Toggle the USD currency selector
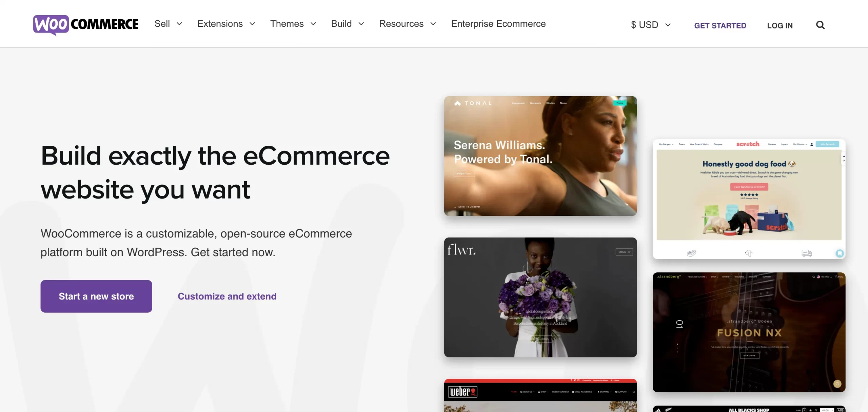Screen dimensions: 868x412 pos(650,24)
